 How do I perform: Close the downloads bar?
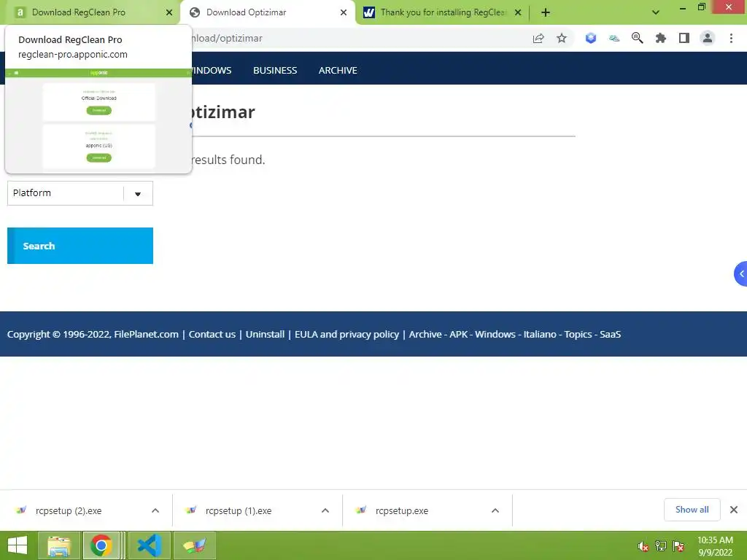coord(734,510)
